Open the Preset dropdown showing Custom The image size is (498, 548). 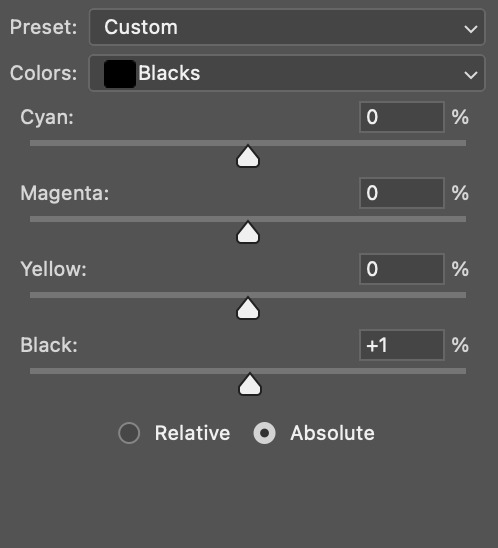(287, 27)
